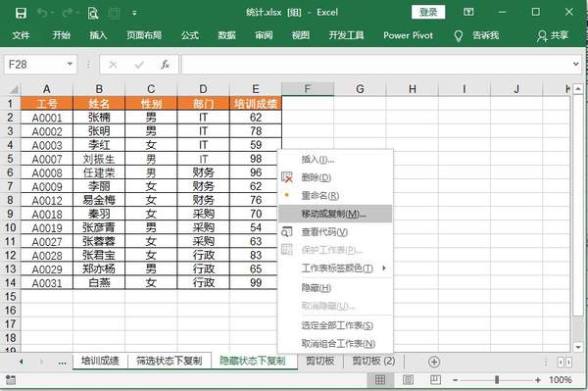Choose 隐藏(H) from context menu
The image size is (588, 391).
click(x=335, y=287)
